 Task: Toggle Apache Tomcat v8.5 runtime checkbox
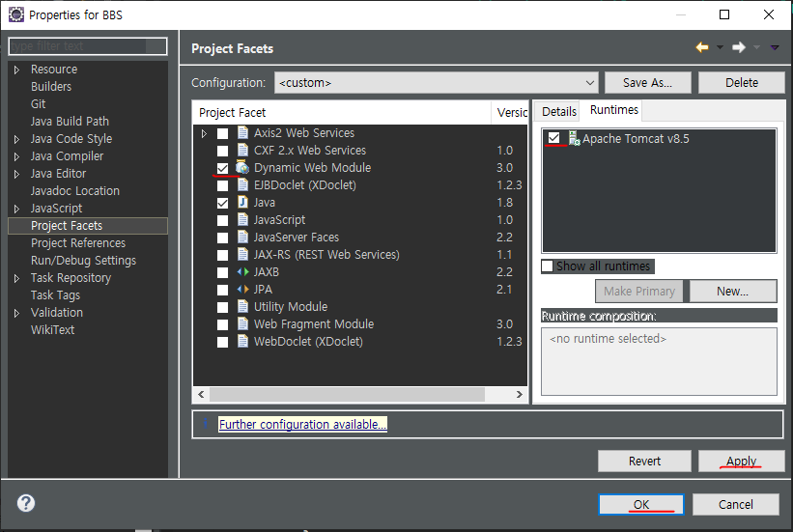tap(554, 137)
